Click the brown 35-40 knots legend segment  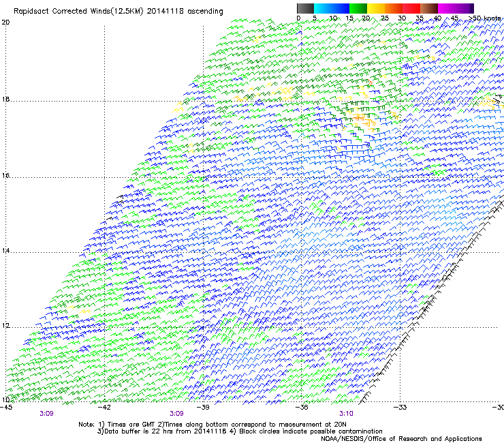click(429, 8)
